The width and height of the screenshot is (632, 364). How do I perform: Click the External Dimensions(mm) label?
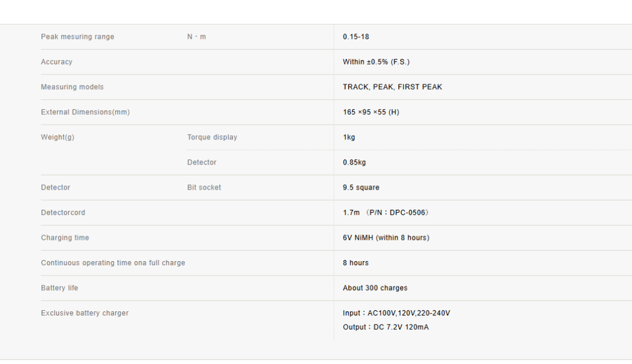pos(86,112)
